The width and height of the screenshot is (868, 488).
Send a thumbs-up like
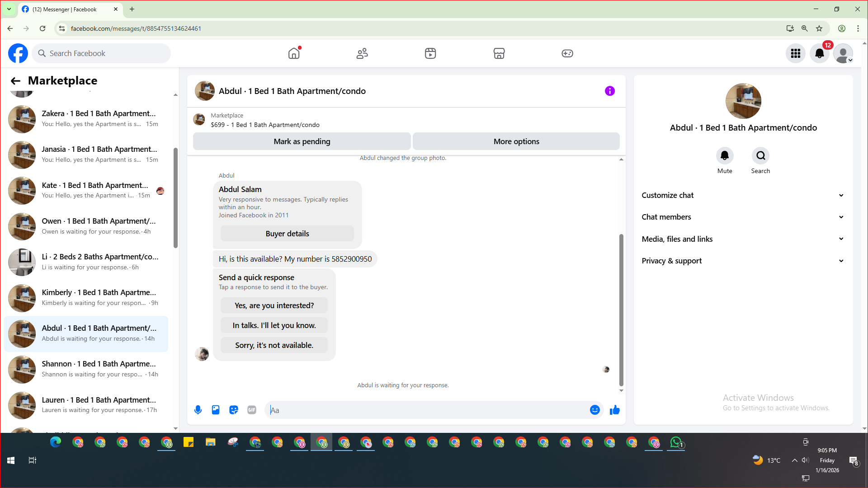coord(614,410)
